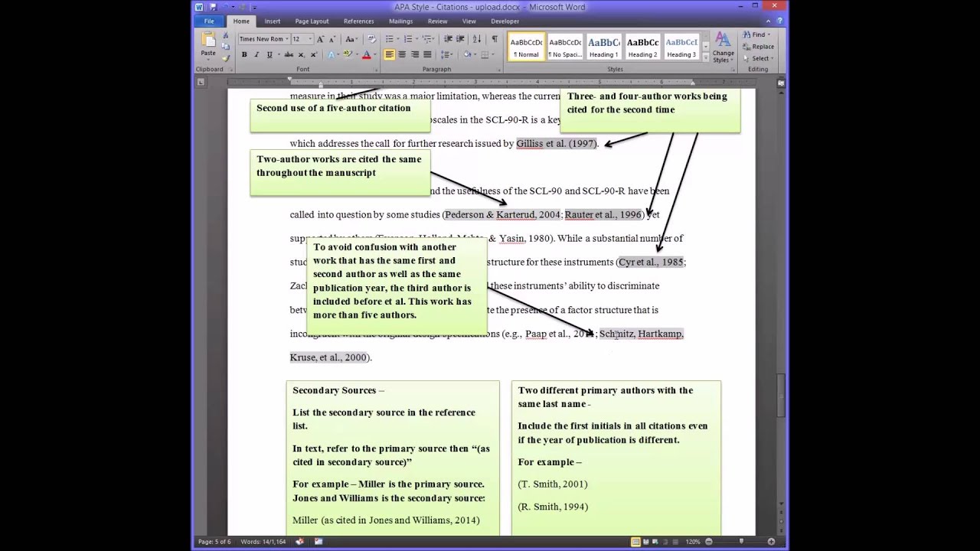Toggle strikethrough formatting
The width and height of the screenshot is (980, 551).
289,54
